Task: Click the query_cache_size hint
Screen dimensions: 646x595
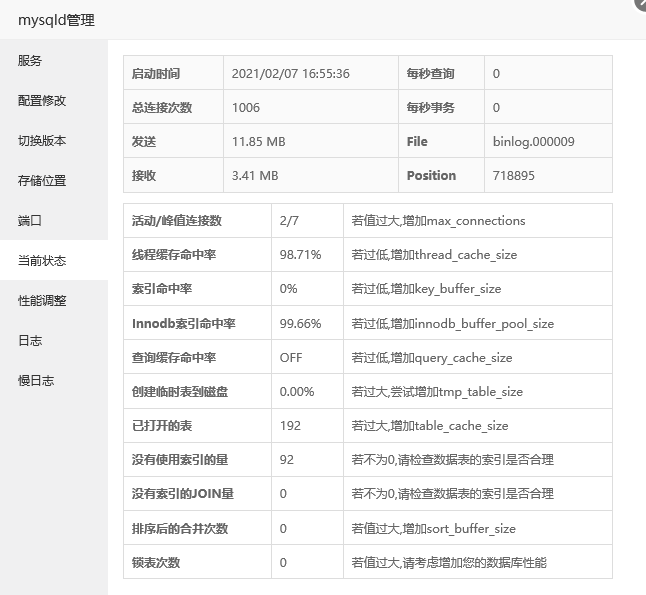Action: [432, 358]
